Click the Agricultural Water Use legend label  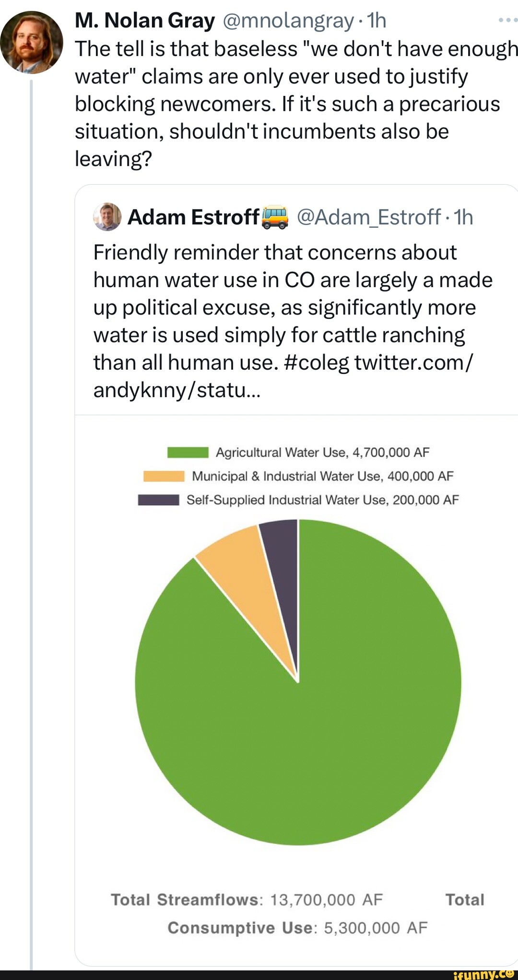[322, 453]
